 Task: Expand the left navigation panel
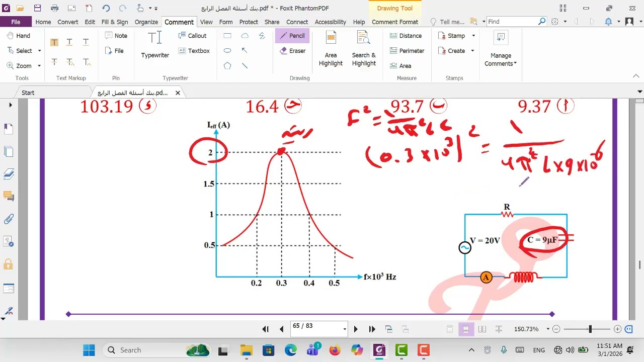10,105
